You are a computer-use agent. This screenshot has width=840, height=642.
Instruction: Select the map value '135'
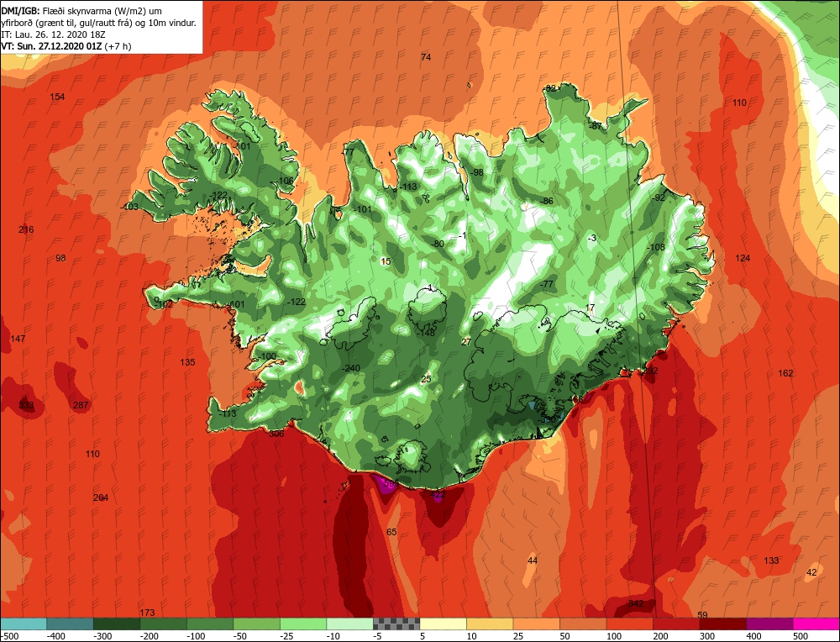pos(187,362)
